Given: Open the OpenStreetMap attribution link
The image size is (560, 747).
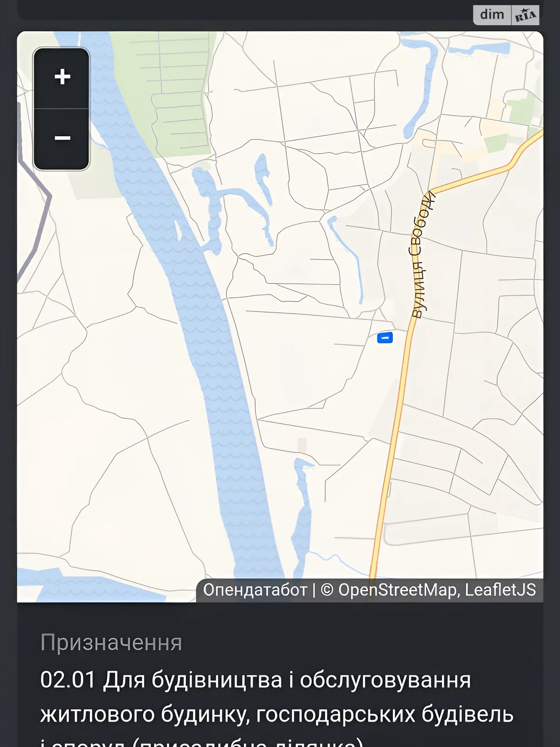Looking at the screenshot, I should coord(397,590).
